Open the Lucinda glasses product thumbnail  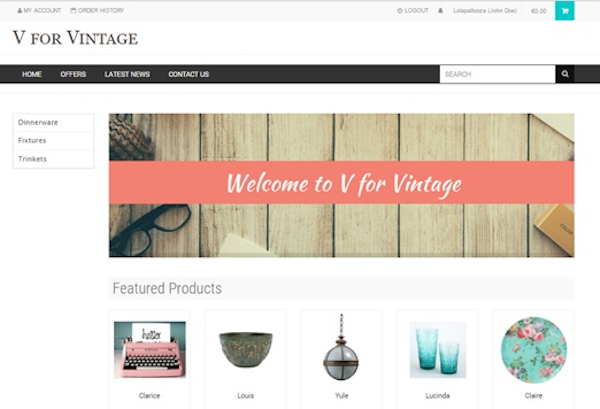(x=438, y=350)
